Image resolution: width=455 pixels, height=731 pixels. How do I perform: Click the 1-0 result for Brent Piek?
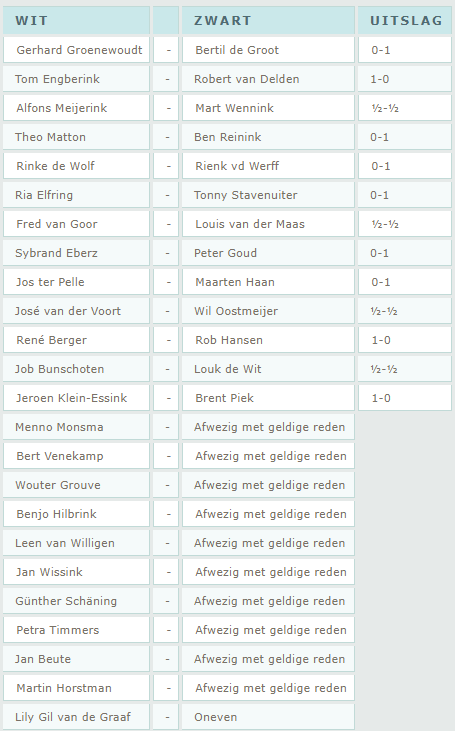click(x=381, y=398)
